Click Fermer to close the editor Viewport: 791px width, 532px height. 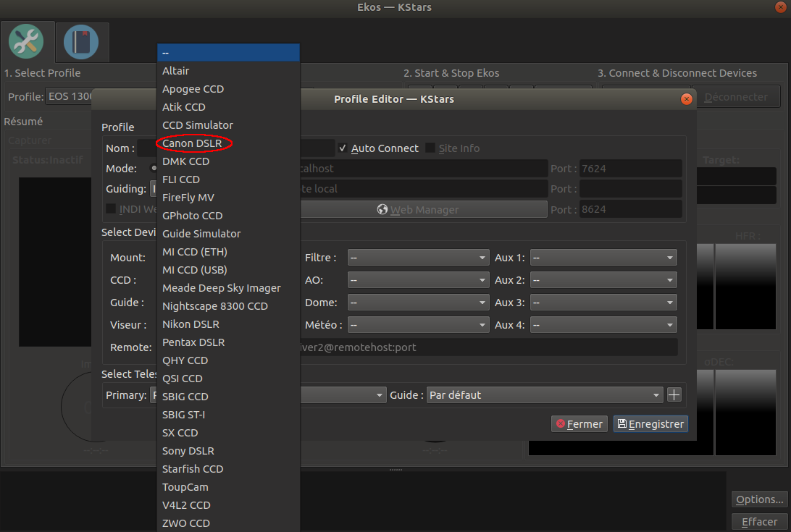click(579, 424)
